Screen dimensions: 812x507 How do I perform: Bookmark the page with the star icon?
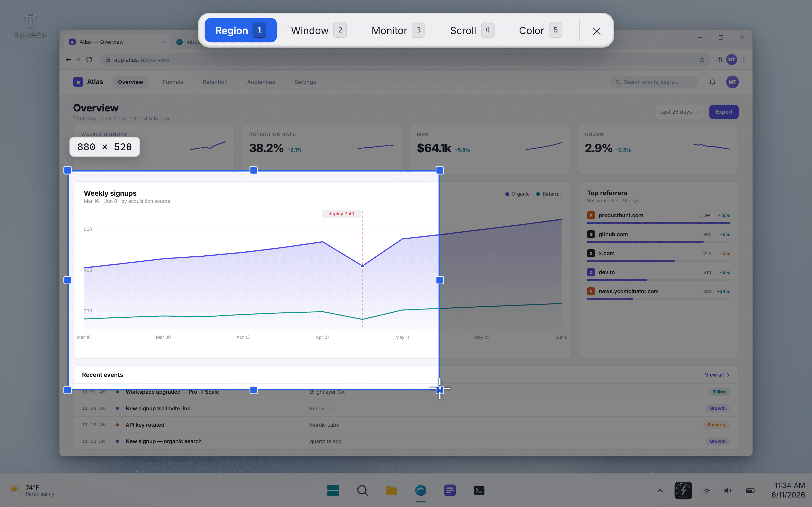click(x=702, y=60)
